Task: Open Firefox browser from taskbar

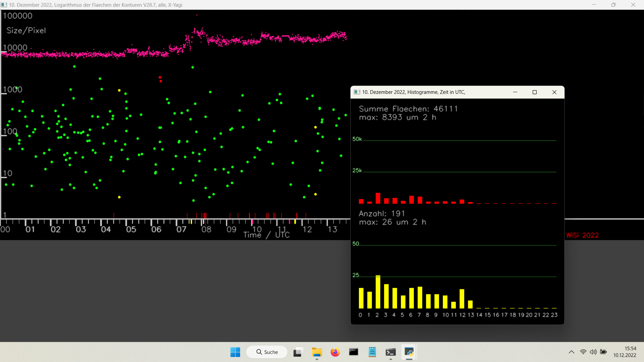Action: pyautogui.click(x=335, y=352)
